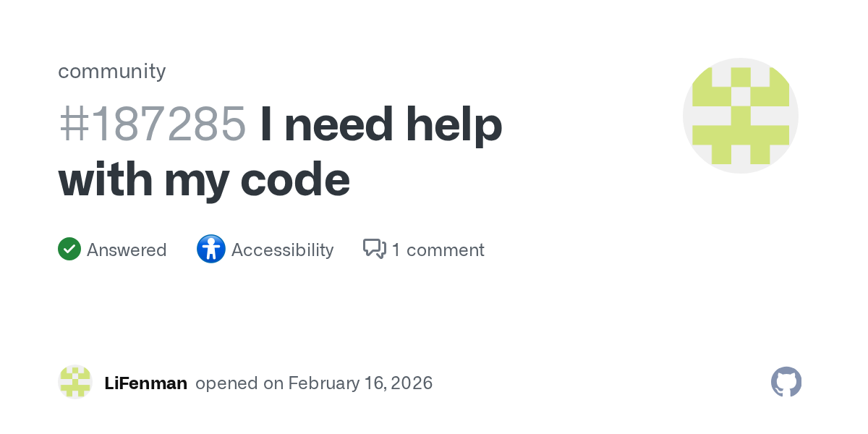
Task: Click the word "comment" next to the count
Action: (x=446, y=250)
